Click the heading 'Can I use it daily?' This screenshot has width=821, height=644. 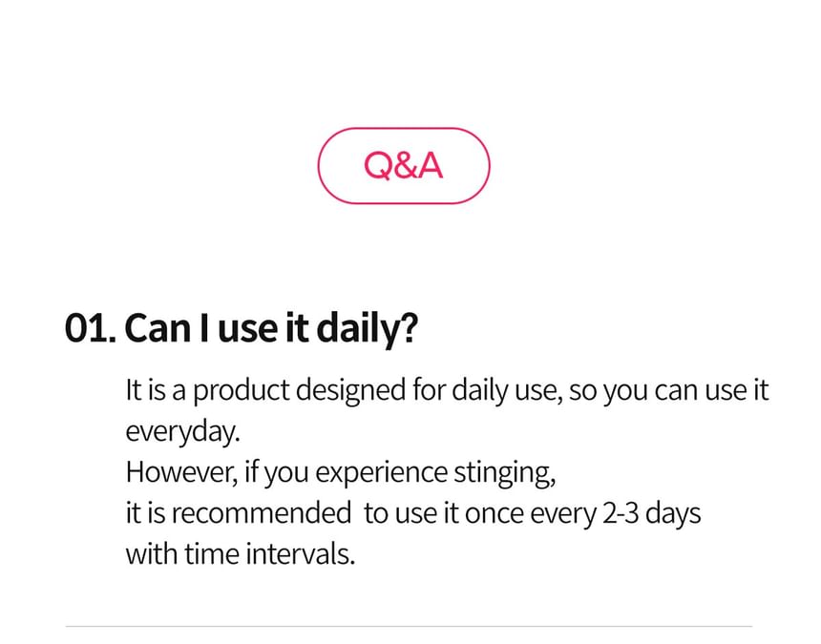coord(271,328)
